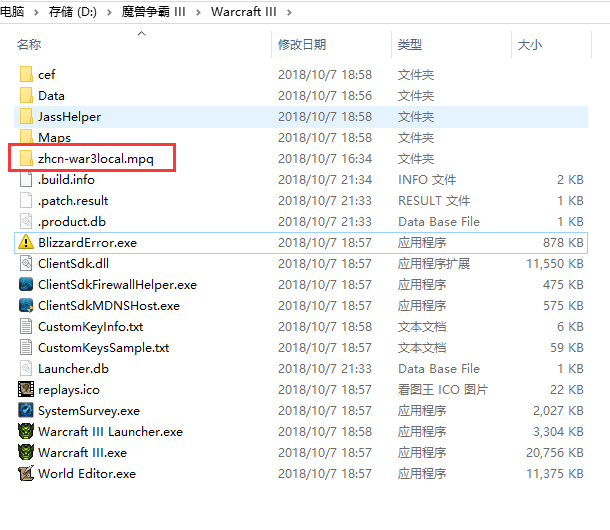610x530 pixels.
Task: Select the Warcraft III.exe file name
Action: [82, 453]
